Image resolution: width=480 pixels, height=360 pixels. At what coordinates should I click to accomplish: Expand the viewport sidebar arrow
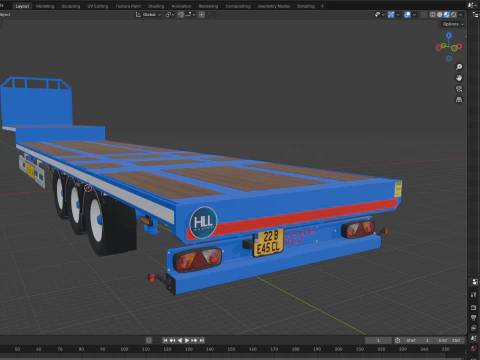pyautogui.click(x=466, y=36)
